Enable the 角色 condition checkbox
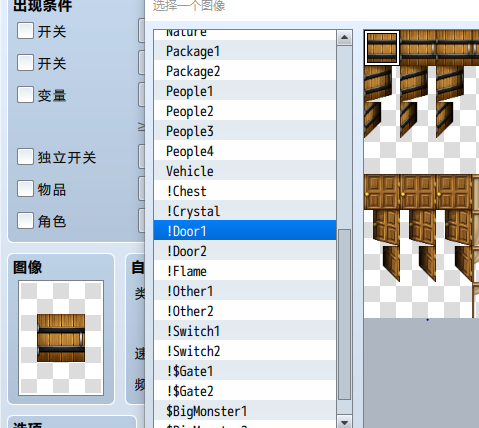 click(25, 221)
